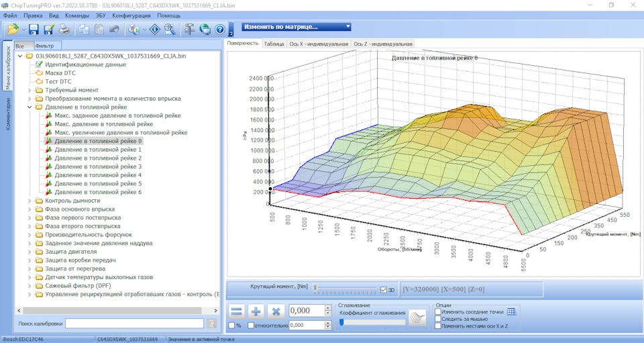
Task: Select the Тест DTC tree item
Action: pos(58,81)
